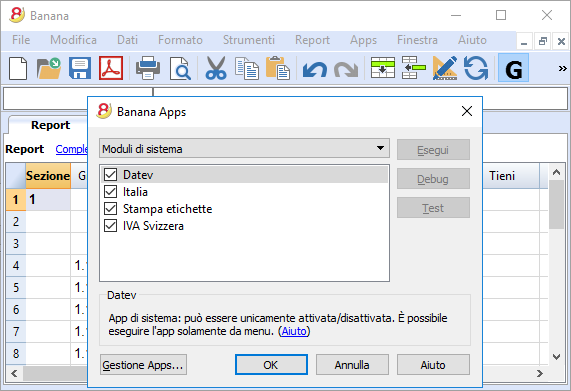Viewport: 571px width, 391px height.
Task: Uncheck the Datev app checkbox
Action: [110, 174]
